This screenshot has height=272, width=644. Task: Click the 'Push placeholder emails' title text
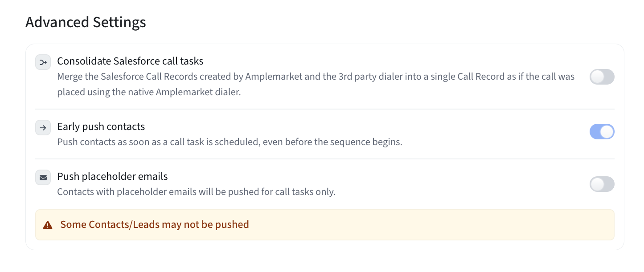point(112,176)
